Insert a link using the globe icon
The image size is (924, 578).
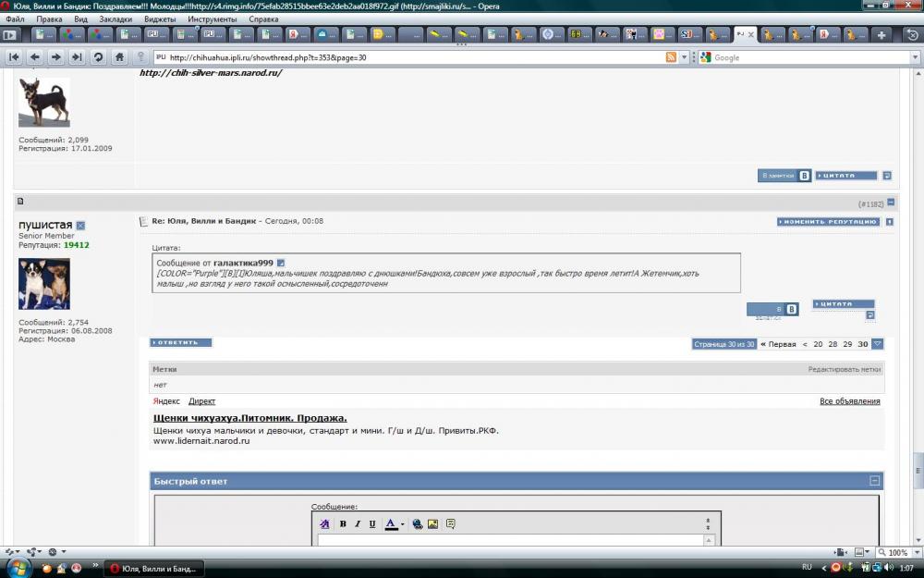point(418,523)
